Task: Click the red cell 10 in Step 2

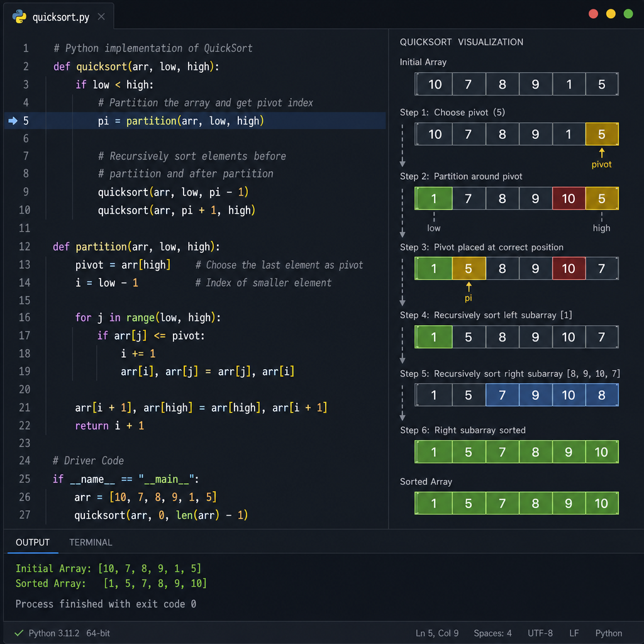Action: pyautogui.click(x=569, y=198)
